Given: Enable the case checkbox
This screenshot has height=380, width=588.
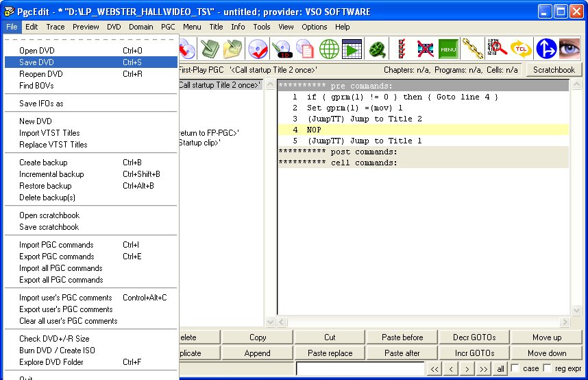Looking at the screenshot, I should [515, 368].
